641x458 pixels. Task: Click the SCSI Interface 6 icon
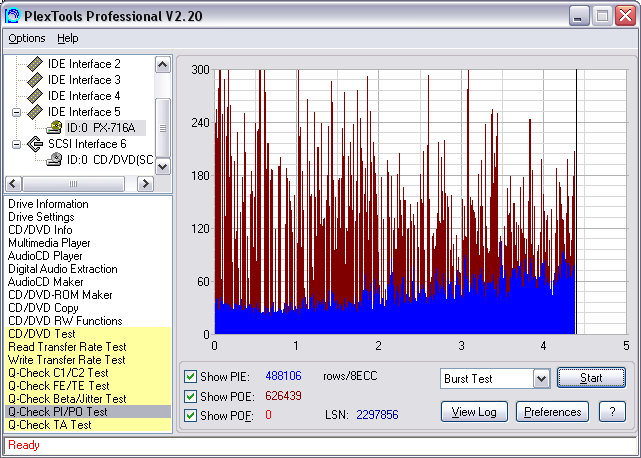(x=35, y=144)
